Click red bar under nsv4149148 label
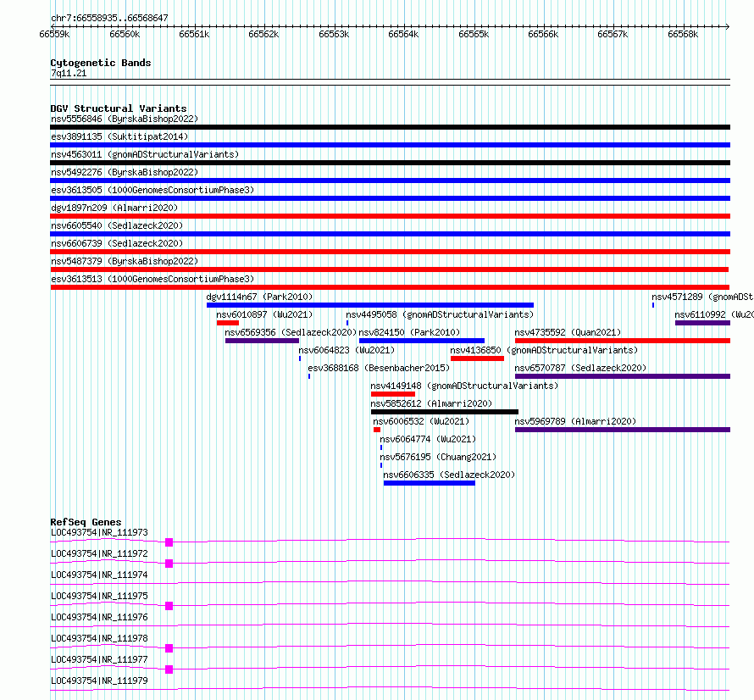 point(393,394)
